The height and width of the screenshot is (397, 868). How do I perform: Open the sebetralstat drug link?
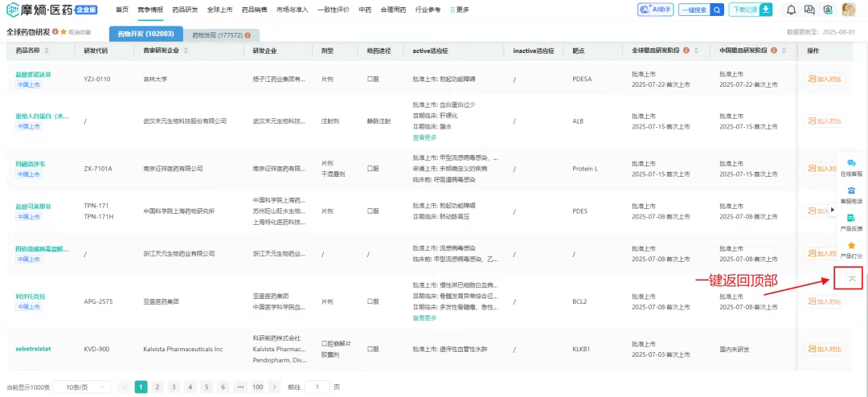(x=32, y=349)
